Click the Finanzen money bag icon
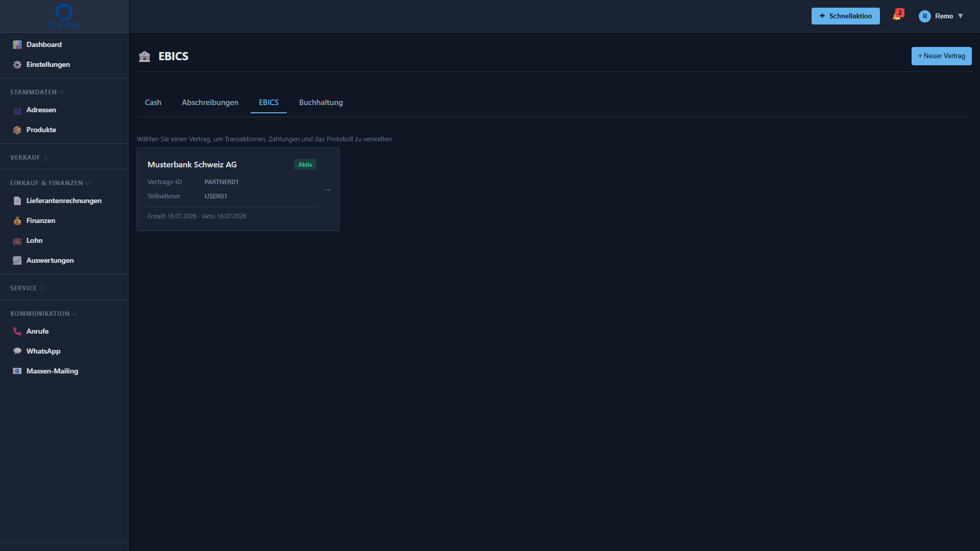 click(x=17, y=221)
